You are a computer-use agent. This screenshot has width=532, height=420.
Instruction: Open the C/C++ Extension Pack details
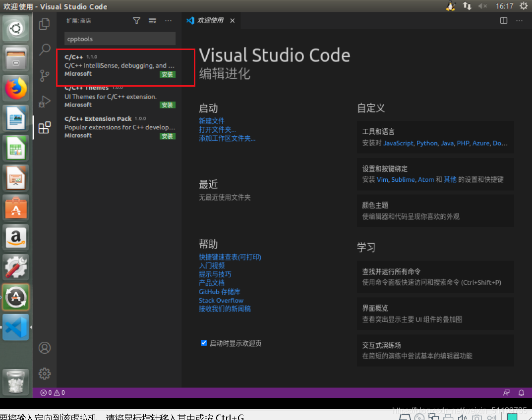click(x=120, y=127)
